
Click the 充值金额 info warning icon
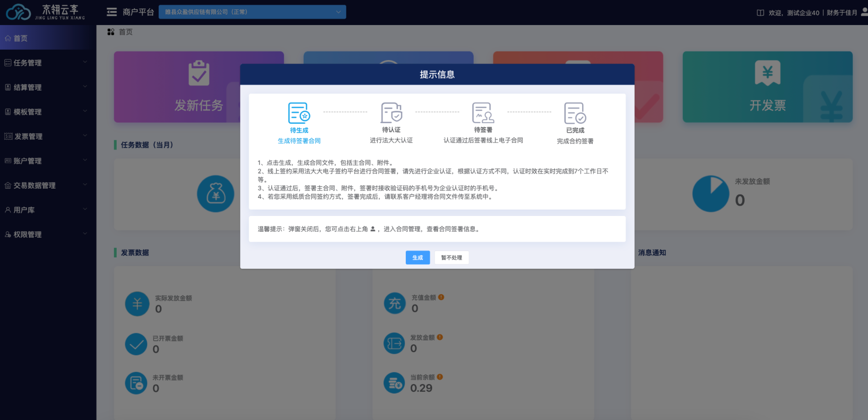(441, 297)
